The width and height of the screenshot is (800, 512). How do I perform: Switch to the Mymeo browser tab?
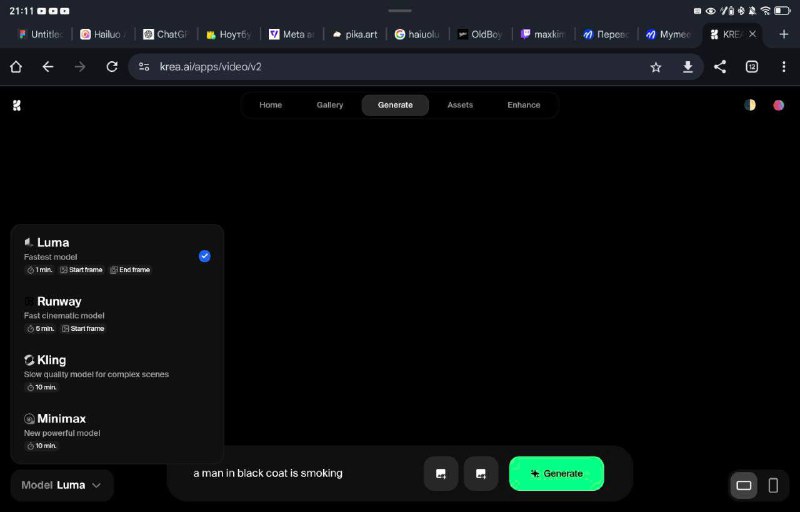coord(668,34)
